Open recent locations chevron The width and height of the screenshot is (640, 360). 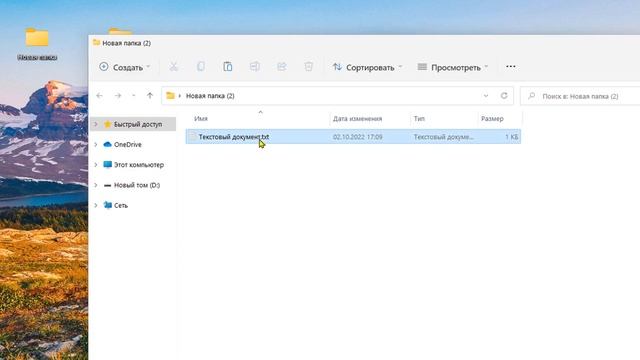click(133, 96)
